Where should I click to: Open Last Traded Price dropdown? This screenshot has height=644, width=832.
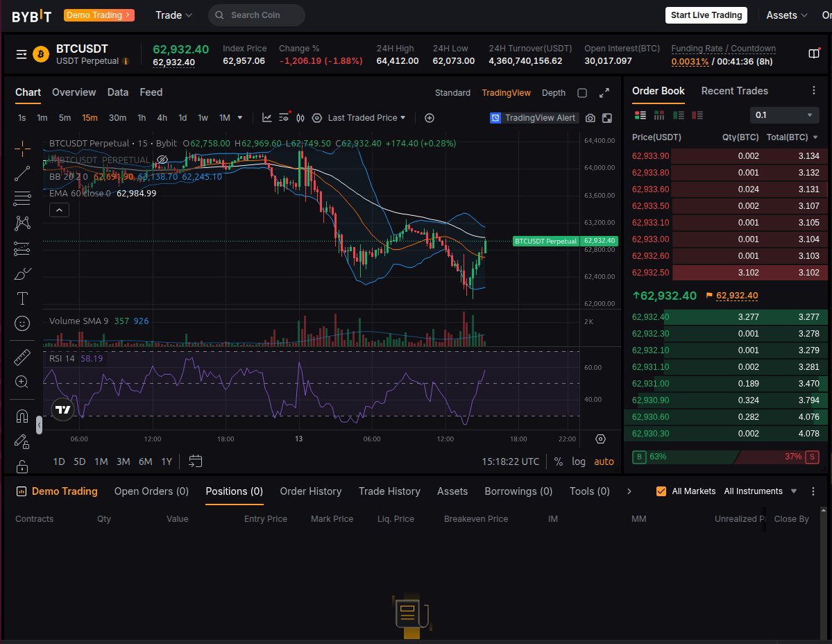[366, 118]
